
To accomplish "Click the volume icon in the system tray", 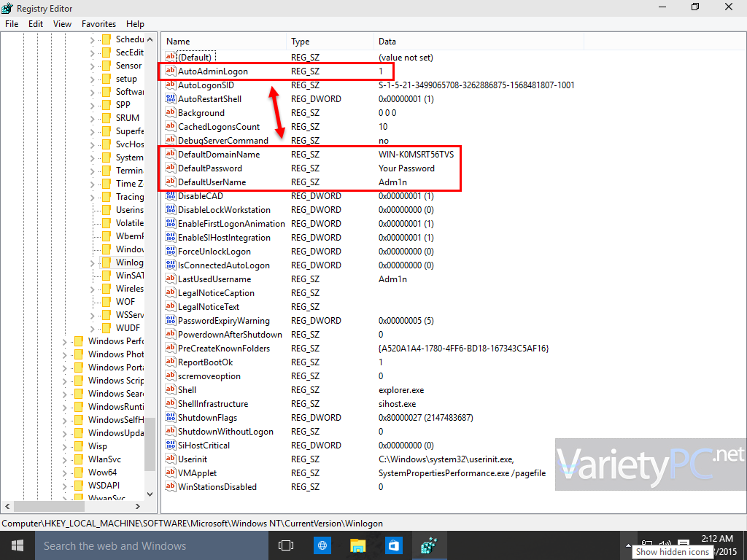I will tap(664, 543).
